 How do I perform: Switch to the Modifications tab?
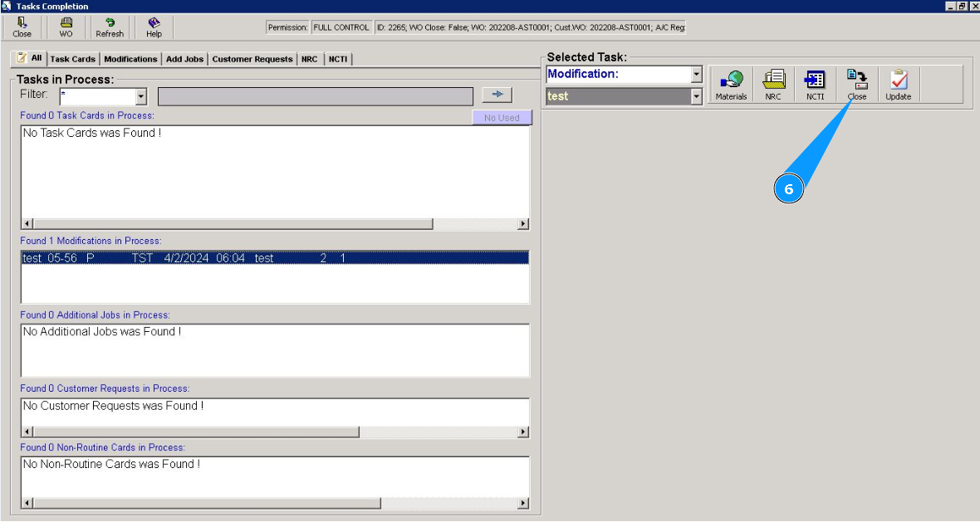tap(130, 59)
